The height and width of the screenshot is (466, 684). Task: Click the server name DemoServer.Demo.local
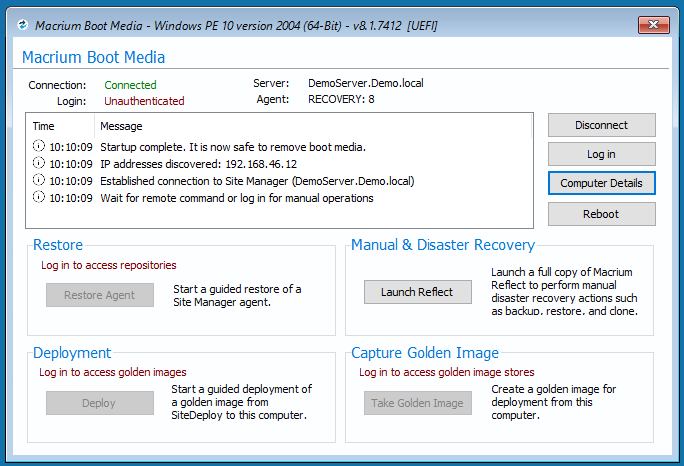(x=366, y=83)
